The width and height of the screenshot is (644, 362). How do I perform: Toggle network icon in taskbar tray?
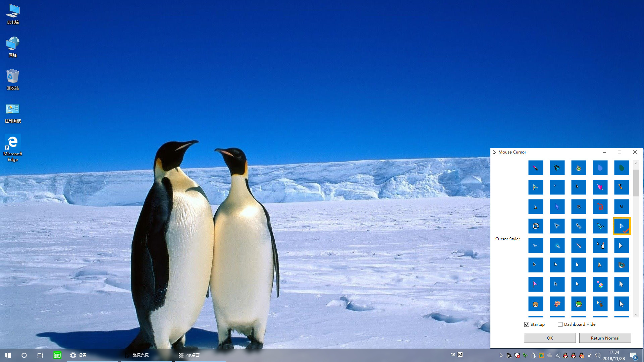[558, 355]
